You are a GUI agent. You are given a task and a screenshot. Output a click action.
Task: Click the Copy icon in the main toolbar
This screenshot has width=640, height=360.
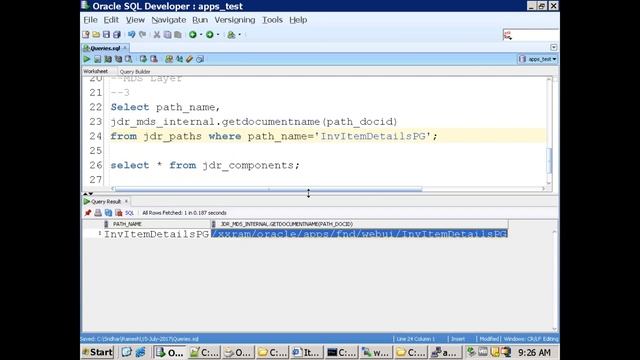[167, 35]
